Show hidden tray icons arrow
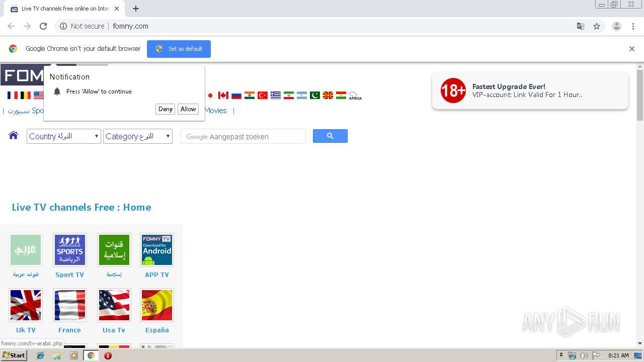The height and width of the screenshot is (362, 644). pyautogui.click(x=561, y=355)
